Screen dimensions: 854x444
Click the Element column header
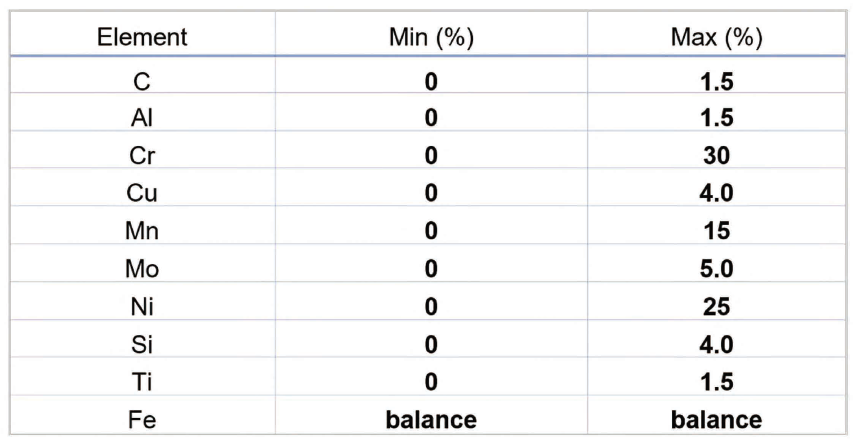pos(141,40)
